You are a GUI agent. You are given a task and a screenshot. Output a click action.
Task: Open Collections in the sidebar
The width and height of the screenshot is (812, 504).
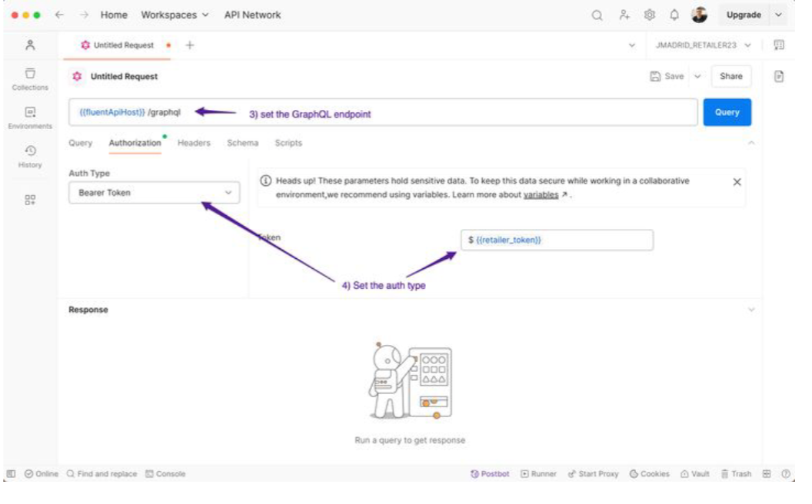pos(30,78)
